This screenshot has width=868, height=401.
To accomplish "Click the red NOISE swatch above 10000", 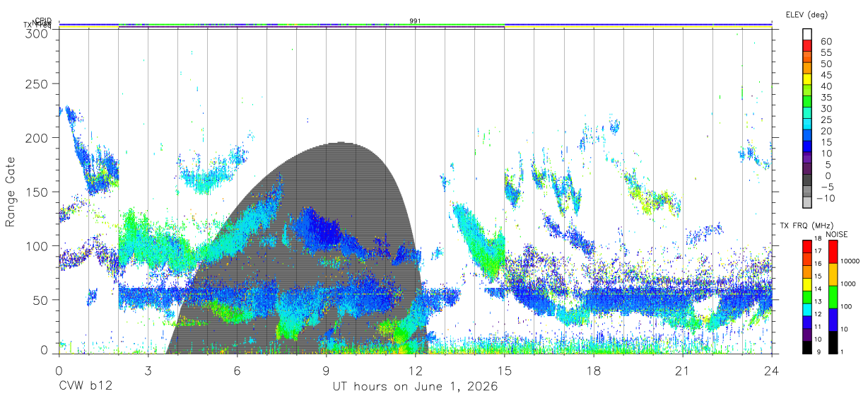I will click(832, 252).
